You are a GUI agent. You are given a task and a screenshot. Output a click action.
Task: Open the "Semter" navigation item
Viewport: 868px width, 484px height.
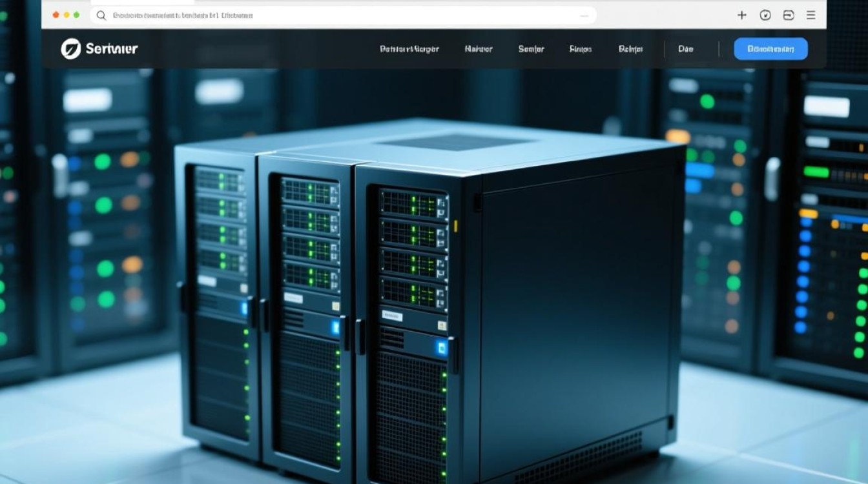531,49
